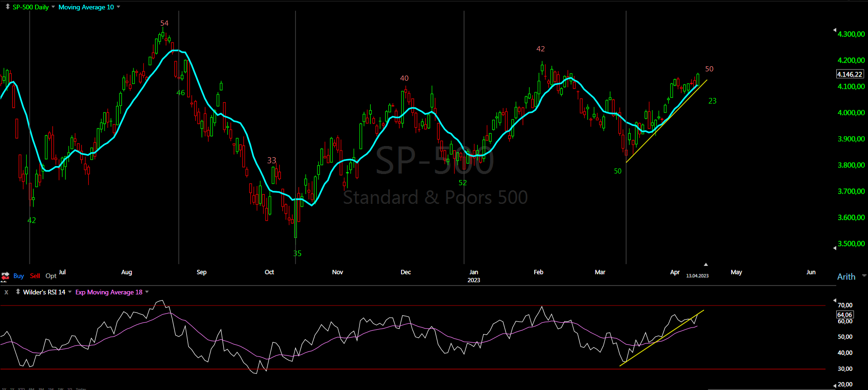Click the Sep month label on time axis

(x=202, y=272)
